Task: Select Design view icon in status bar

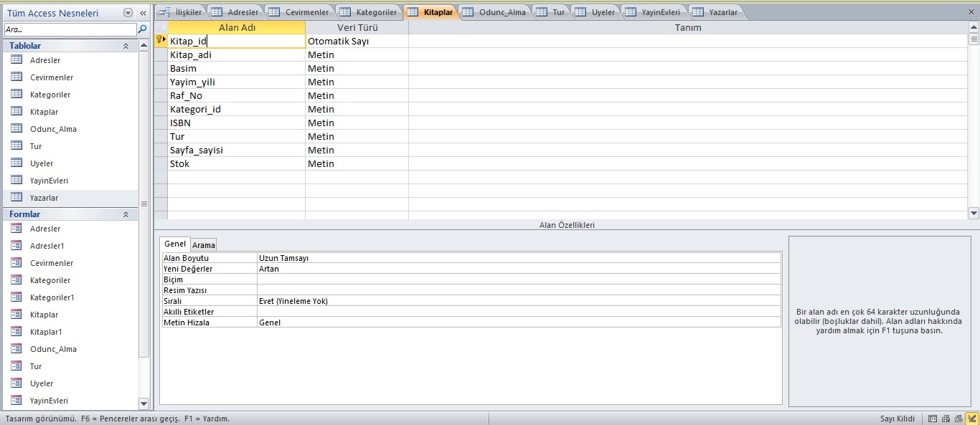Action: (971, 419)
